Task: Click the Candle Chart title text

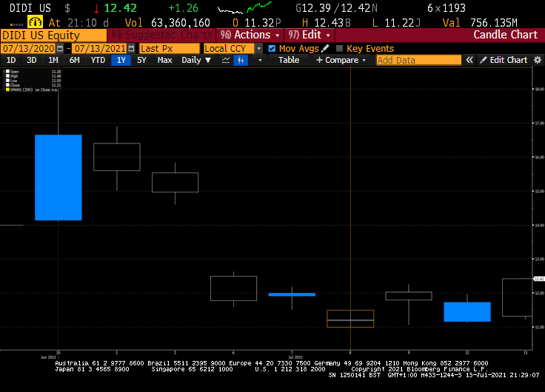Action: (505, 35)
